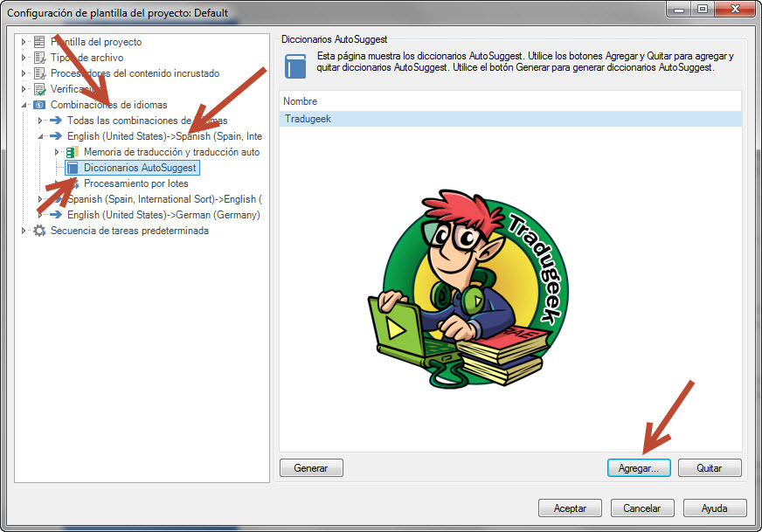762x532 pixels.
Task: Expand the Secuencia de tareas predeterminada node
Action: 24,231
